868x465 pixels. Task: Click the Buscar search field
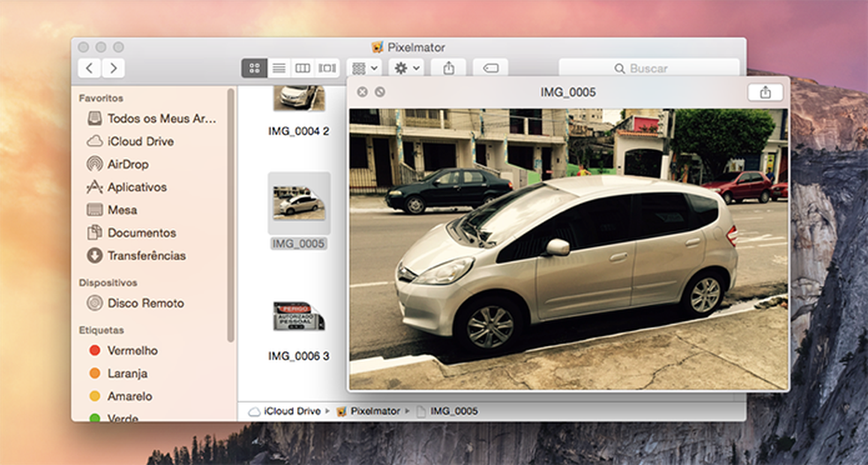(648, 68)
